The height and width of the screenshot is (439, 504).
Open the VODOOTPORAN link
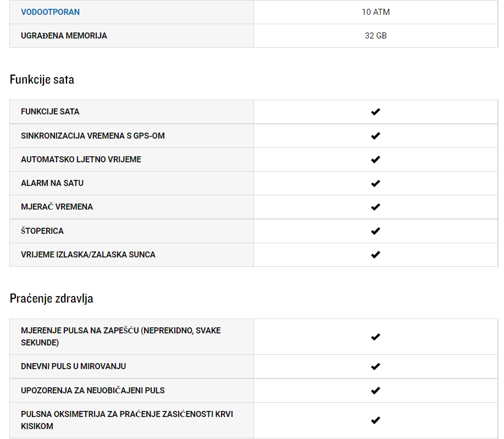50,12
